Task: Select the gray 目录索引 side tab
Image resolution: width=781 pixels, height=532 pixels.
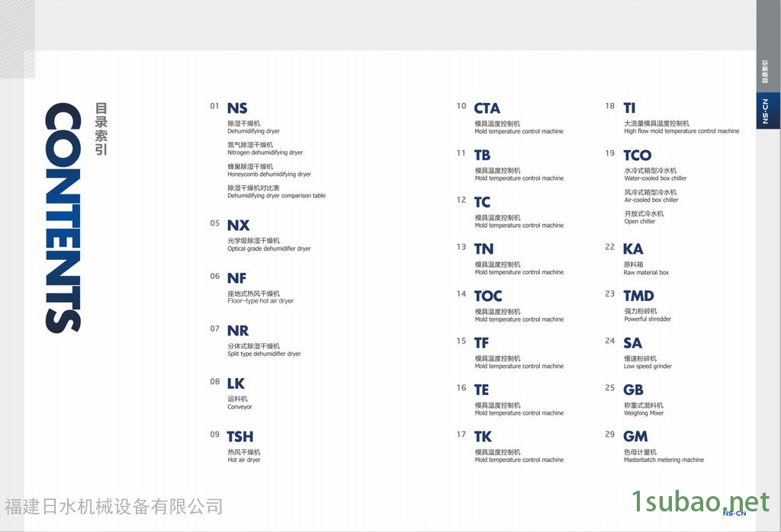Action: pyautogui.click(x=767, y=71)
